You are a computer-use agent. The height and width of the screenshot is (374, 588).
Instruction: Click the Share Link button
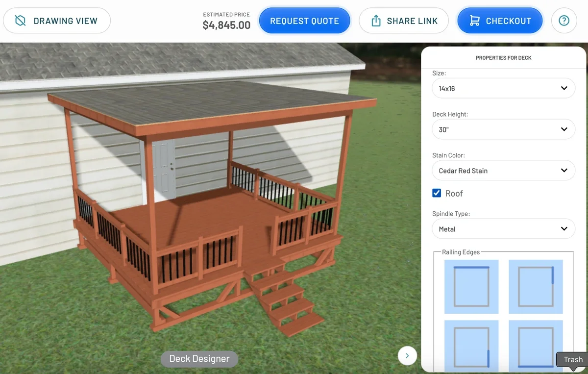404,21
